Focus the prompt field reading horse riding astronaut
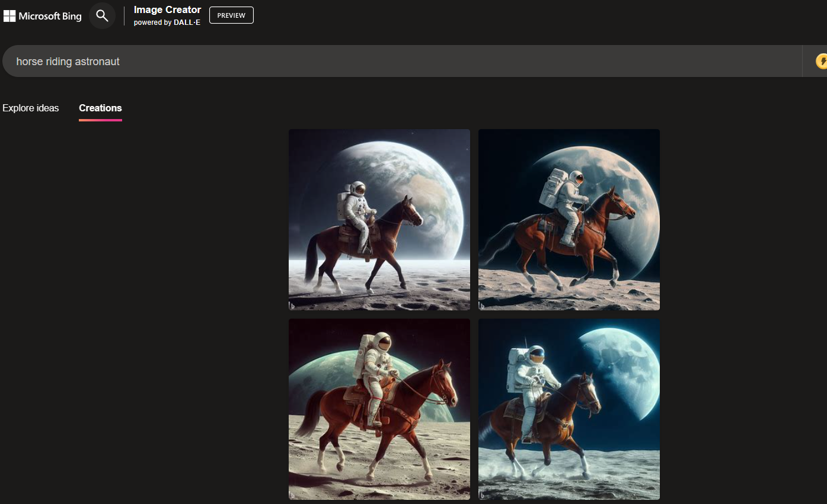827x504 pixels. (x=402, y=61)
